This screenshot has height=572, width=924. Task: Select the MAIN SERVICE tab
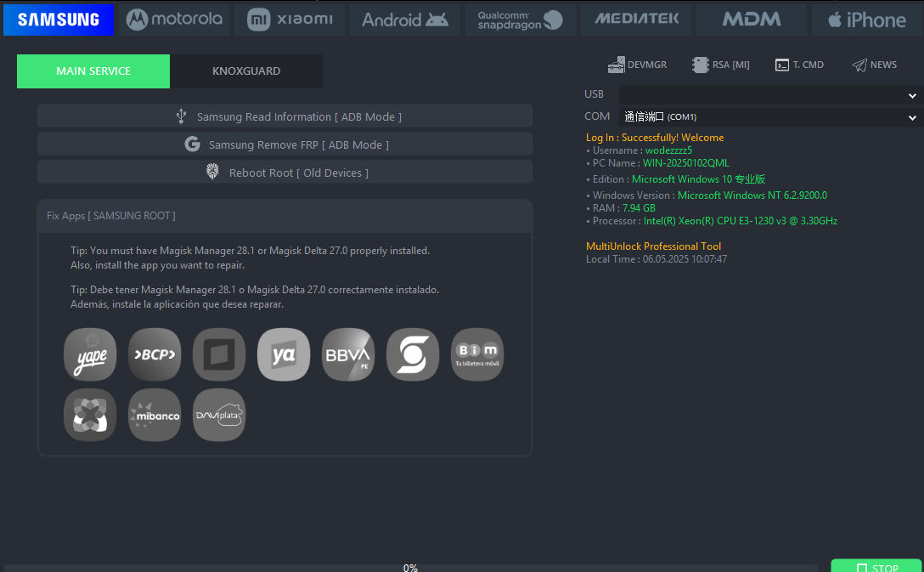pos(93,71)
